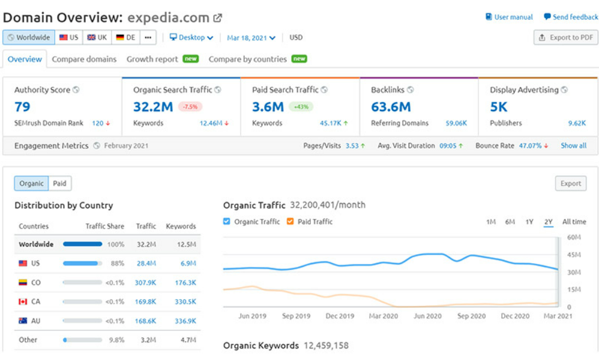Open referring domains 59.06K link
The image size is (599, 364).
tap(456, 124)
